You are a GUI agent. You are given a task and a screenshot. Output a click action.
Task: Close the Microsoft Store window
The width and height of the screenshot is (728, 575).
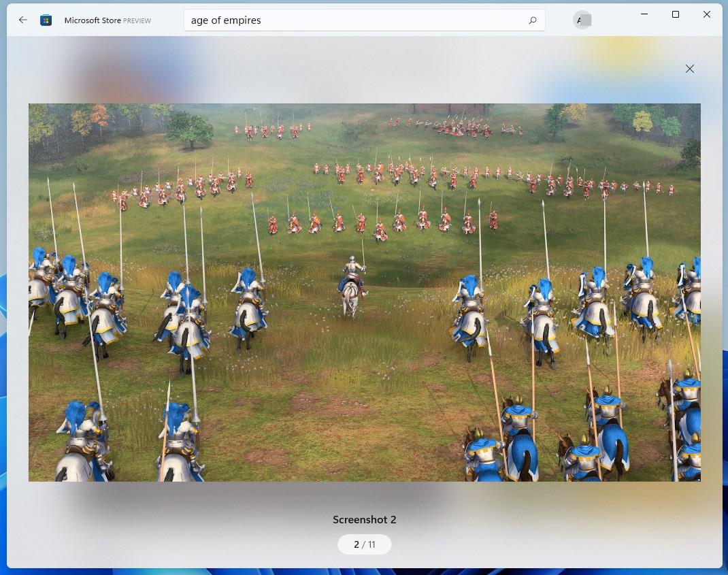[707, 14]
